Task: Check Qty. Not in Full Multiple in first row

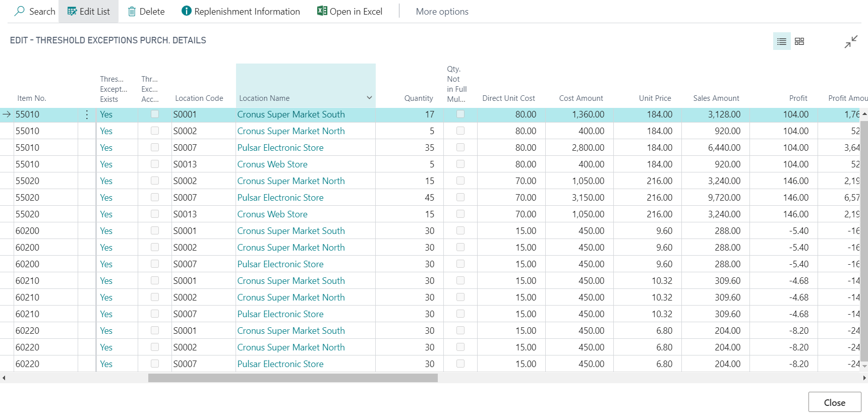Action: pos(460,114)
